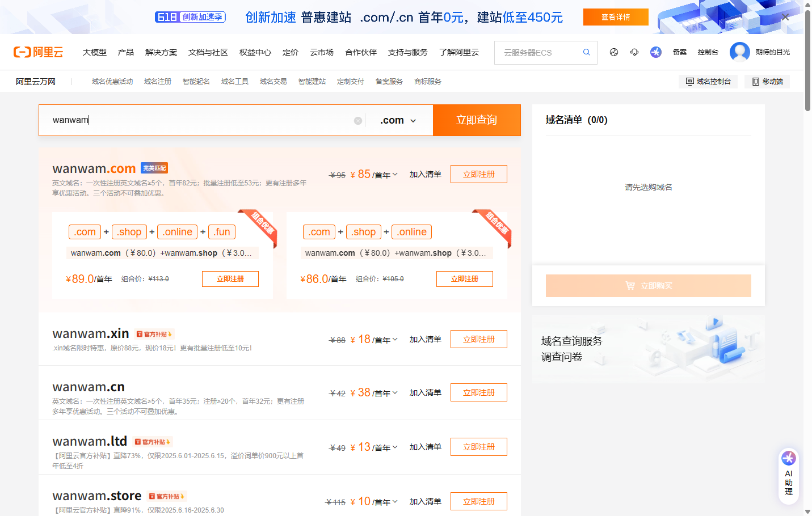Click the 立即查询 search button

pyautogui.click(x=477, y=120)
